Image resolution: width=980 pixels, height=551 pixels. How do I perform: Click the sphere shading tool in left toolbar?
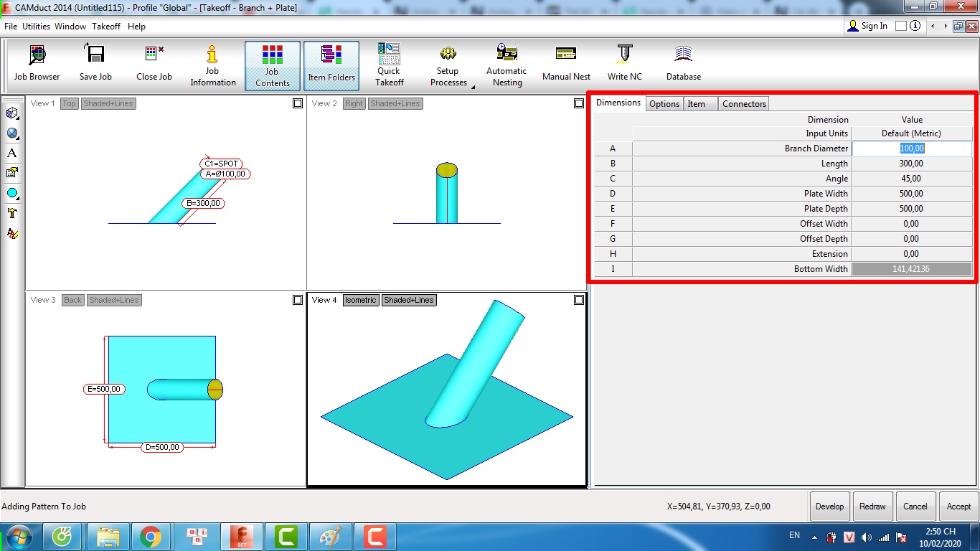(12, 133)
